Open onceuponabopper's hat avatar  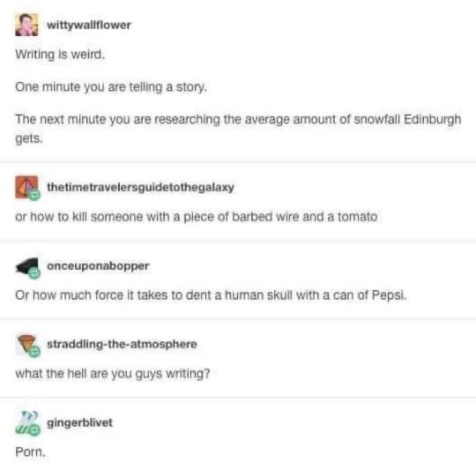tap(26, 265)
